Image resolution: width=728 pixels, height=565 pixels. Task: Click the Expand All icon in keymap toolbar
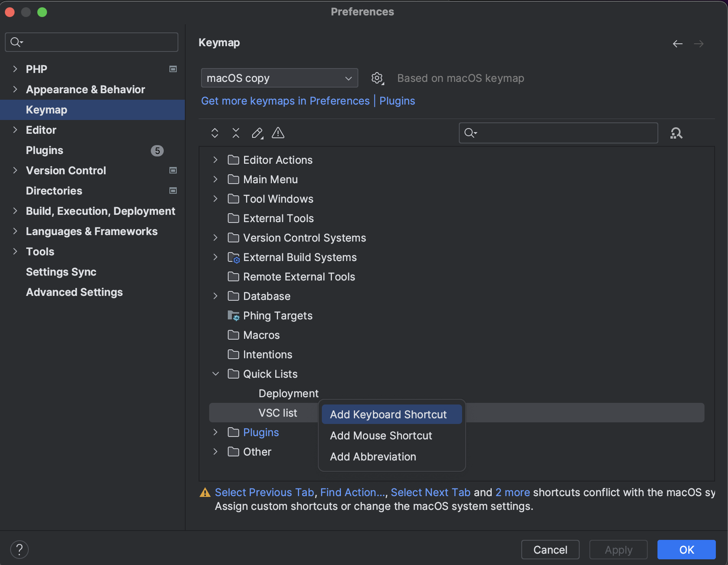point(215,133)
